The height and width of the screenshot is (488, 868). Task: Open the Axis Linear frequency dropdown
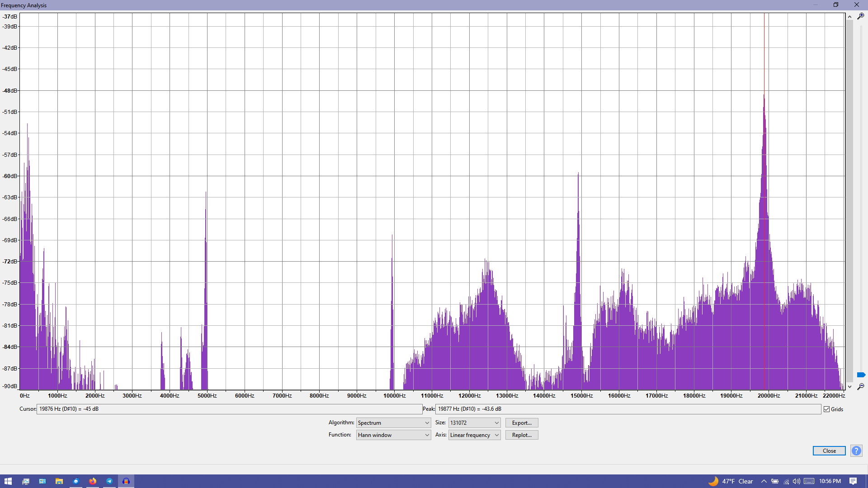[474, 435]
